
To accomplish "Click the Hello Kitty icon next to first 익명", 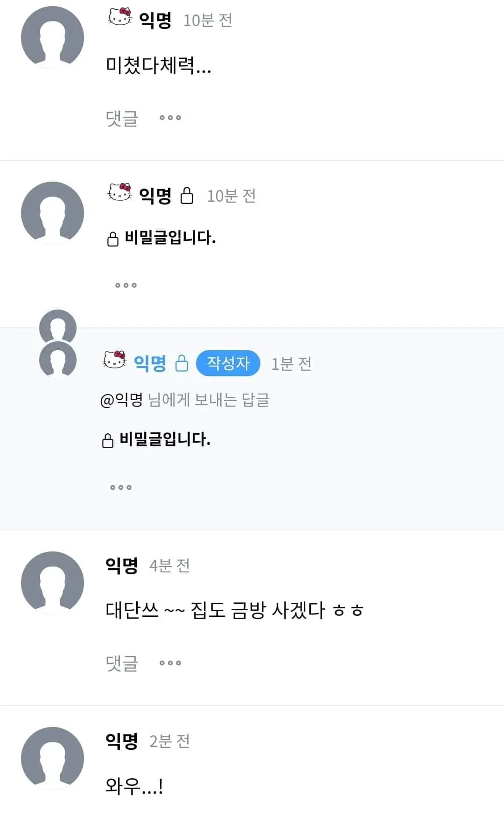I will point(119,19).
